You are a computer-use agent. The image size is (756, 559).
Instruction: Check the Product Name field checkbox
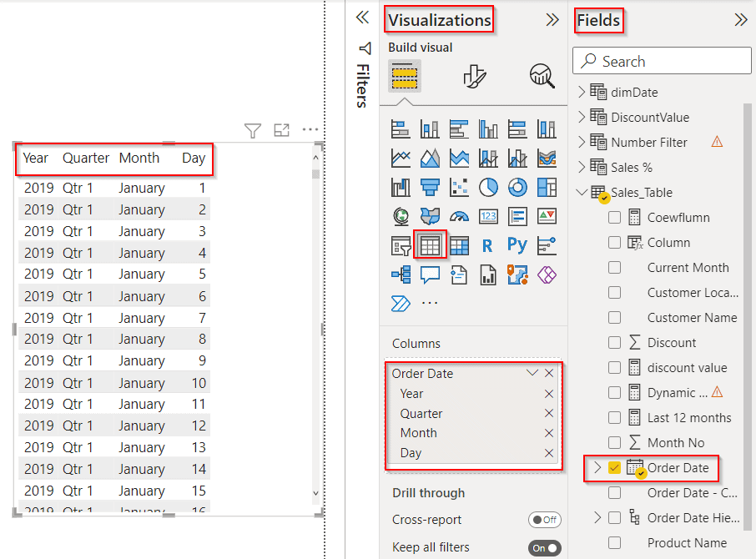pos(614,543)
